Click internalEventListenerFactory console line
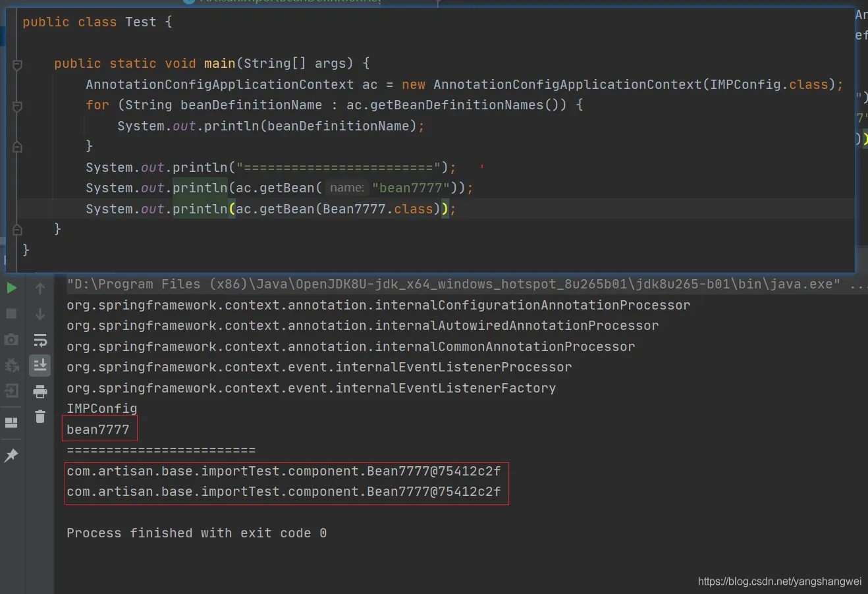The width and height of the screenshot is (868, 594). pyautogui.click(x=312, y=388)
